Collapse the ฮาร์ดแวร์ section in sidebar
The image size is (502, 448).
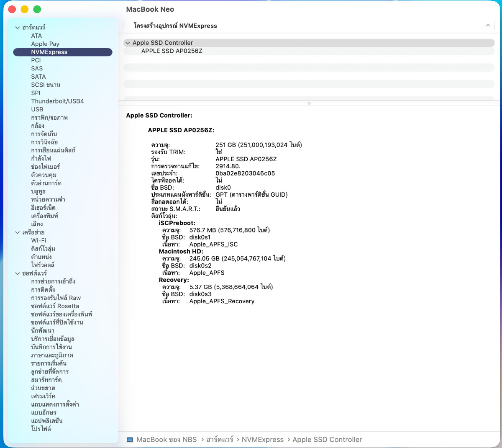point(18,28)
